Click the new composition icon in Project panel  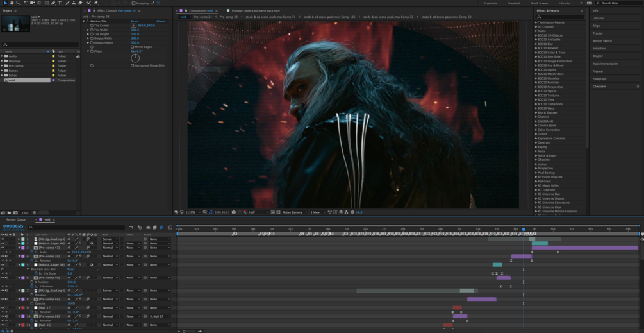(15, 212)
